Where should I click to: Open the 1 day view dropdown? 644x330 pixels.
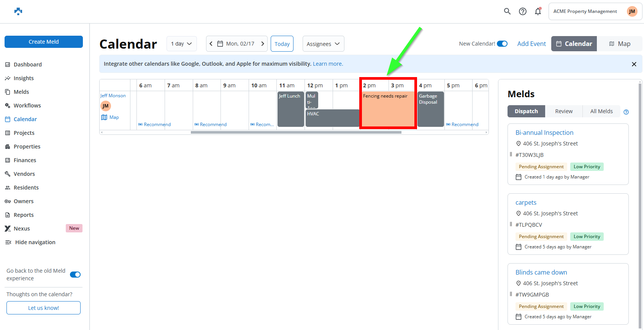tap(181, 44)
